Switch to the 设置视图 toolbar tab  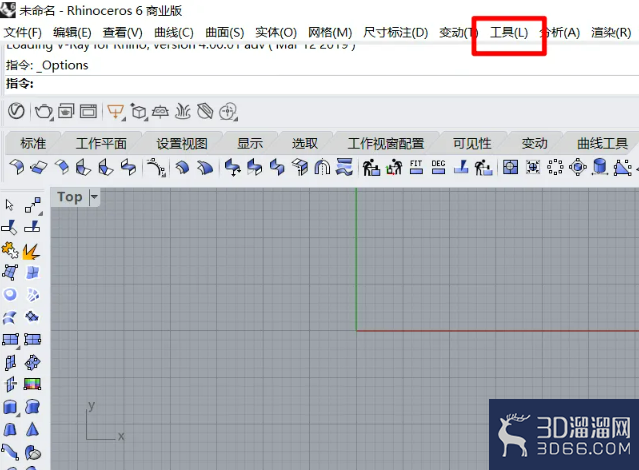click(182, 143)
